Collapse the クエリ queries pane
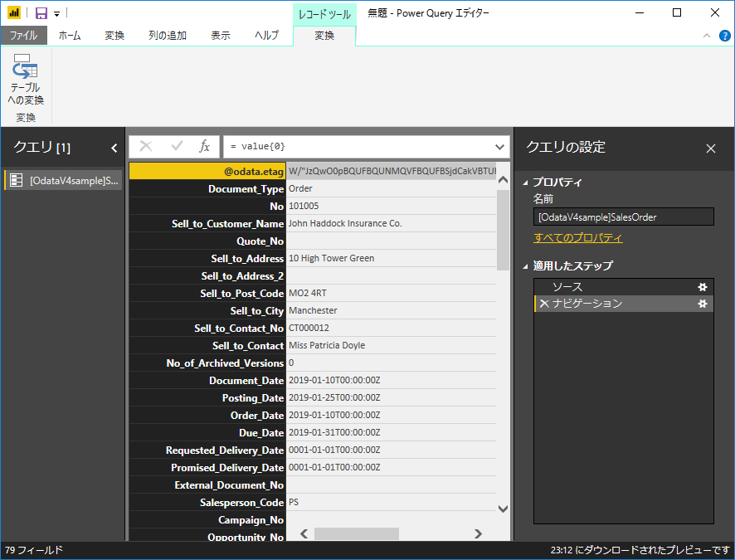Screen dimensions: 735x560 click(114, 148)
